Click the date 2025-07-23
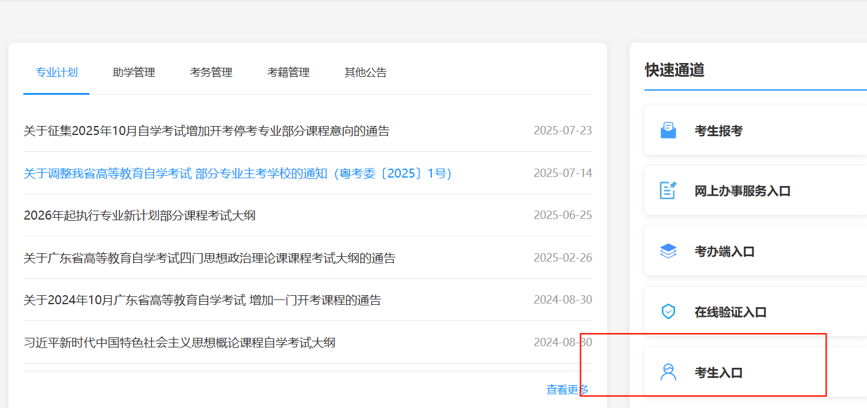Image resolution: width=867 pixels, height=408 pixels. [563, 131]
